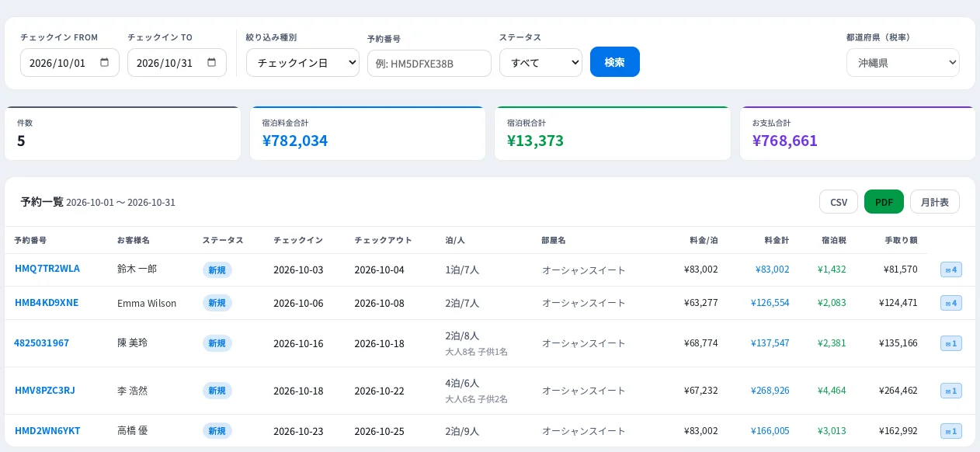Click the 件数 5 summary card
This screenshot has width=980, height=452.
tap(123, 134)
